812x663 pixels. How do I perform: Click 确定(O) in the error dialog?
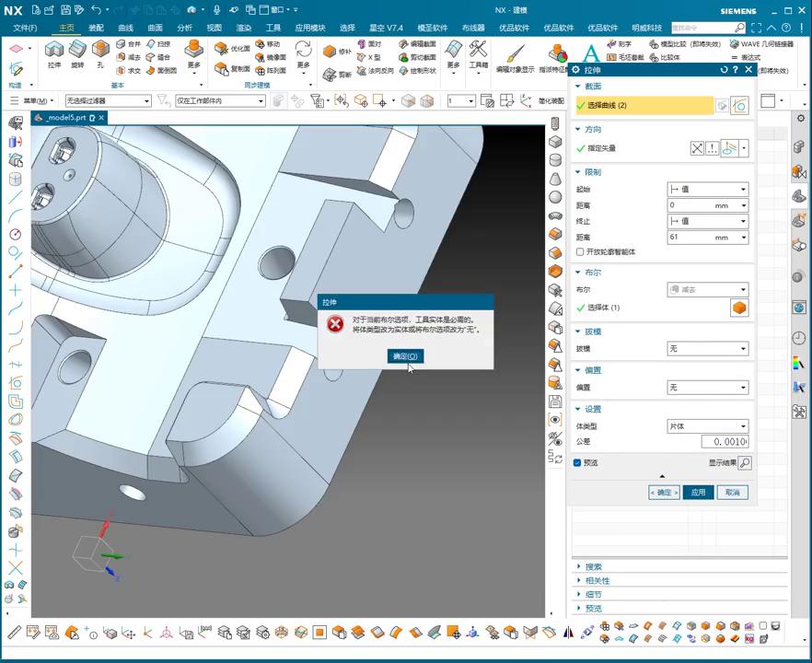(x=405, y=356)
